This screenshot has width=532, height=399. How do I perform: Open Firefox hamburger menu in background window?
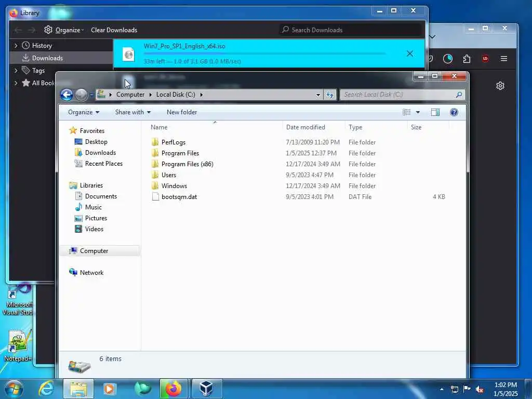pos(504,59)
